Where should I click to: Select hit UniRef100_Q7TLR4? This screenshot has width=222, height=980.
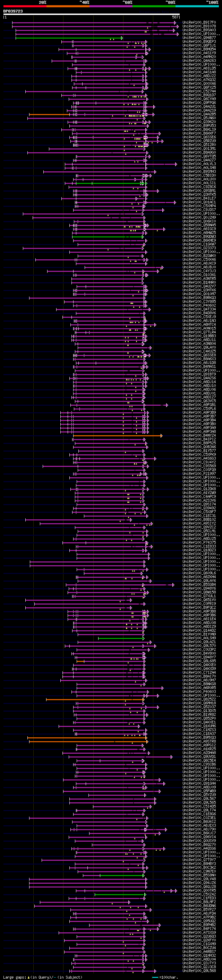point(199,332)
